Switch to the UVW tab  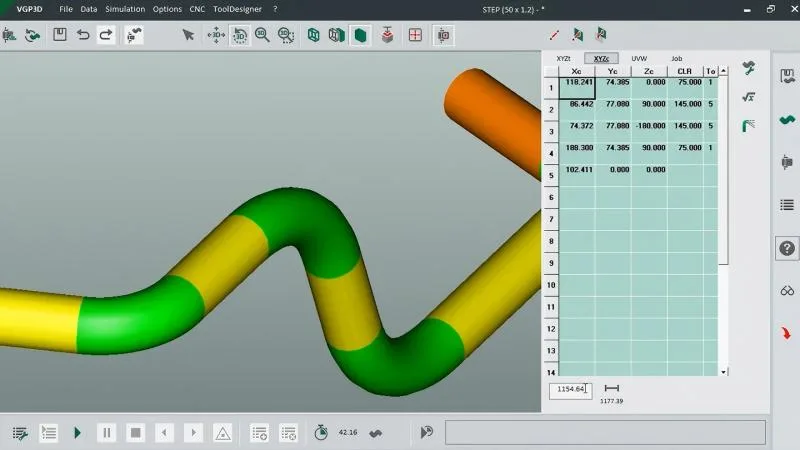639,59
